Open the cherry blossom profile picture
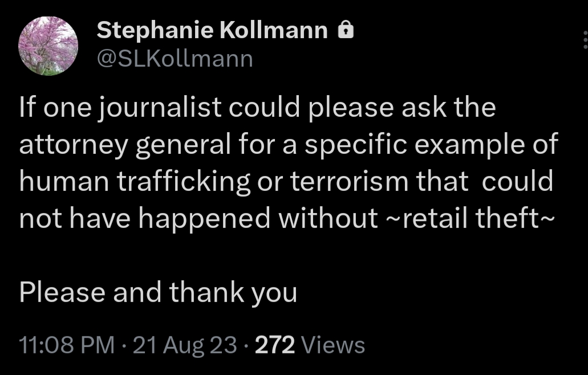This screenshot has height=375, width=588. click(48, 46)
